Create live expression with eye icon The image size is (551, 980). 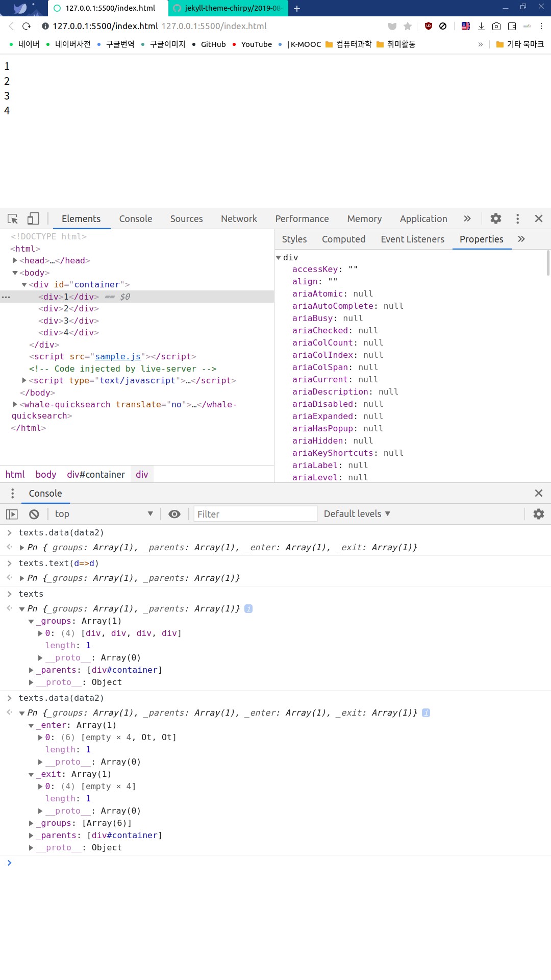(x=174, y=514)
